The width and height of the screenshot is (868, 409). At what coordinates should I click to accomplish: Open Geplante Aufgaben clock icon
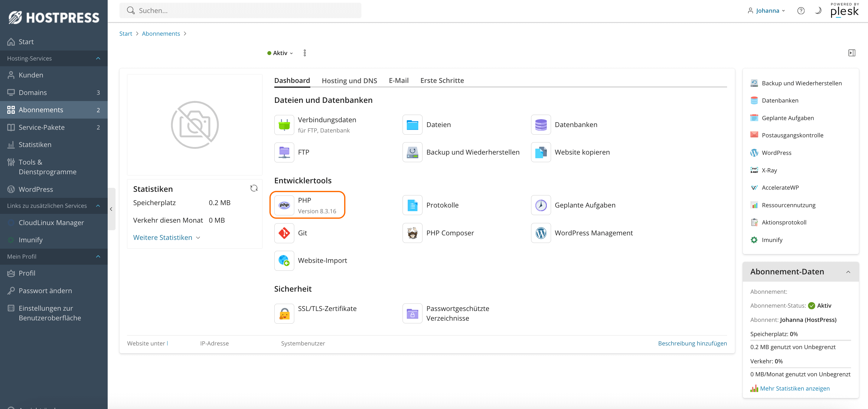point(541,205)
